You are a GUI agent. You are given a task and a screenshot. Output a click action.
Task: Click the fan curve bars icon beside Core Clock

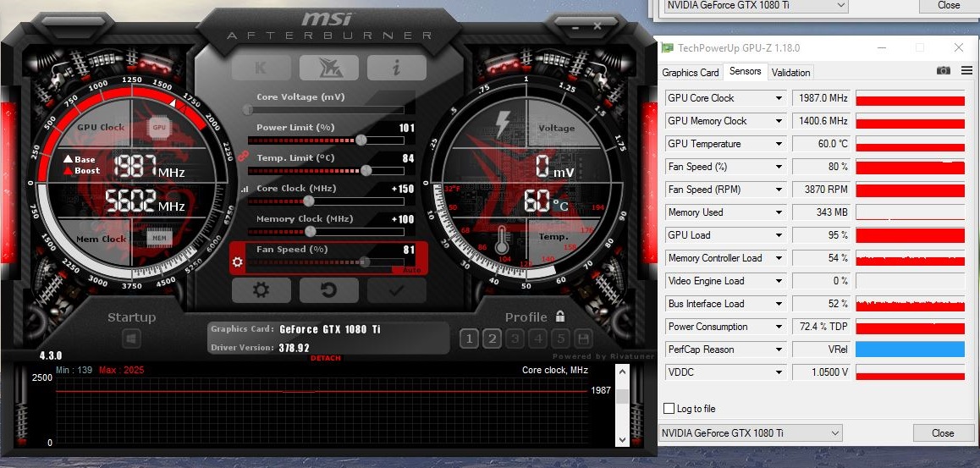(x=244, y=189)
